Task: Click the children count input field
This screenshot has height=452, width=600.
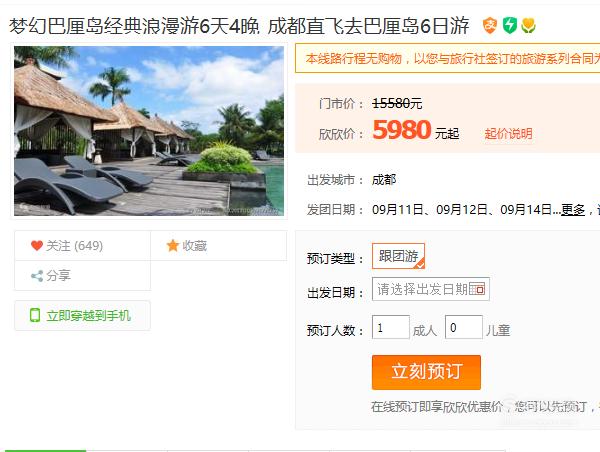Action: click(x=464, y=327)
